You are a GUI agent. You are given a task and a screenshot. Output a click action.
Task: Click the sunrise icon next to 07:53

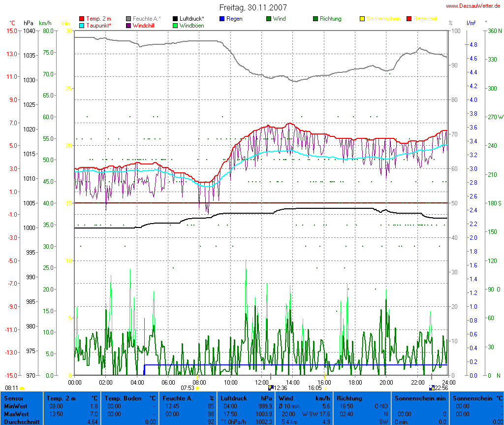point(197,388)
